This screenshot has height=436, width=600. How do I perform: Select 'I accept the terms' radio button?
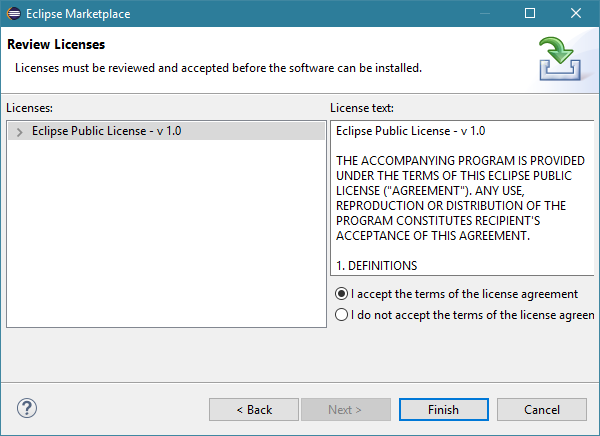coord(341,294)
